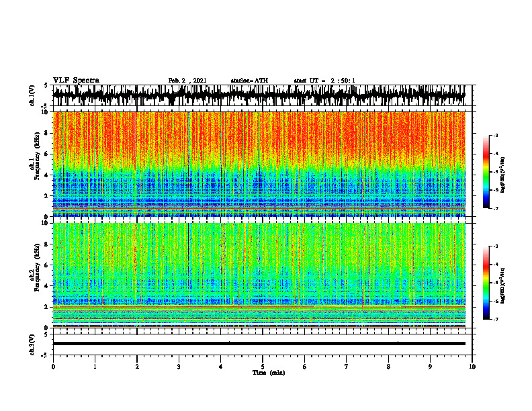Click the ch.1 color bar log(PSD) unit label
Image resolution: width=532 pixels, height=411 pixels.
(503, 175)
